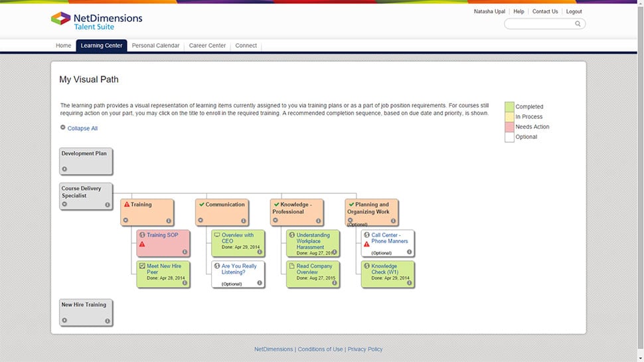The width and height of the screenshot is (644, 362).
Task: Click the search magnifier icon
Action: click(578, 24)
